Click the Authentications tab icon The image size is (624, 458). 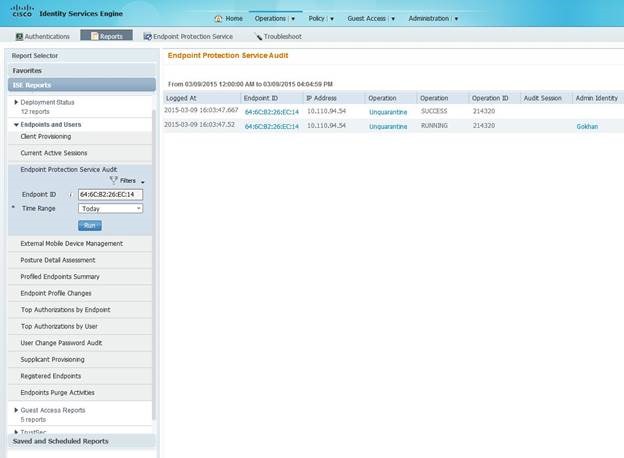click(x=19, y=37)
